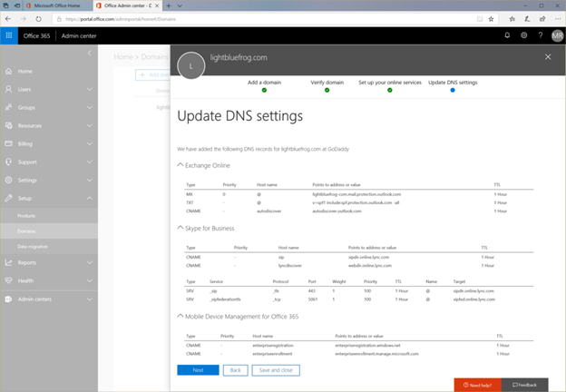The height and width of the screenshot is (392, 566).
Task: Click the Admin centers icon
Action: 9,299
